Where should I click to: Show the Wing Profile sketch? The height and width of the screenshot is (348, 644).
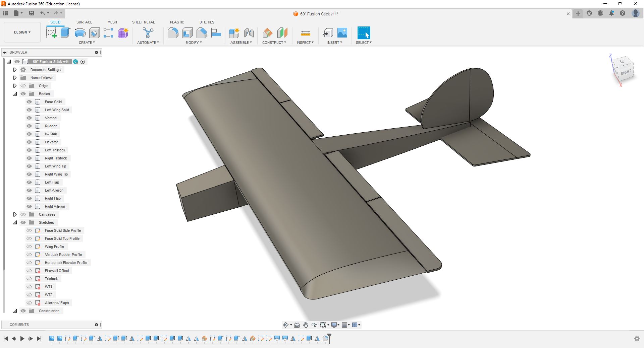29,247
